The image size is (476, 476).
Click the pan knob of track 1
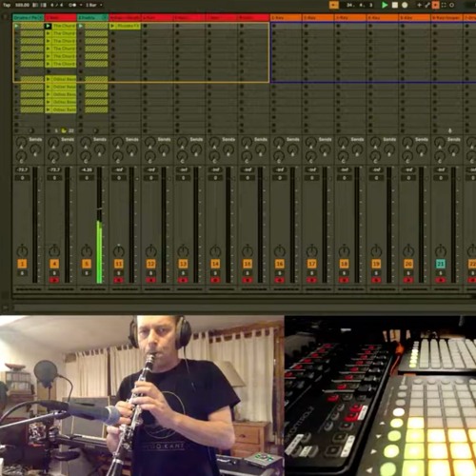click(x=22, y=251)
